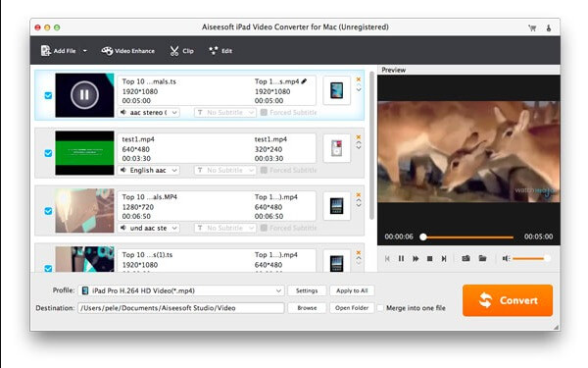Click the rename pencil icon beside Top 1...s.mp4
588x368 pixels.
click(304, 81)
